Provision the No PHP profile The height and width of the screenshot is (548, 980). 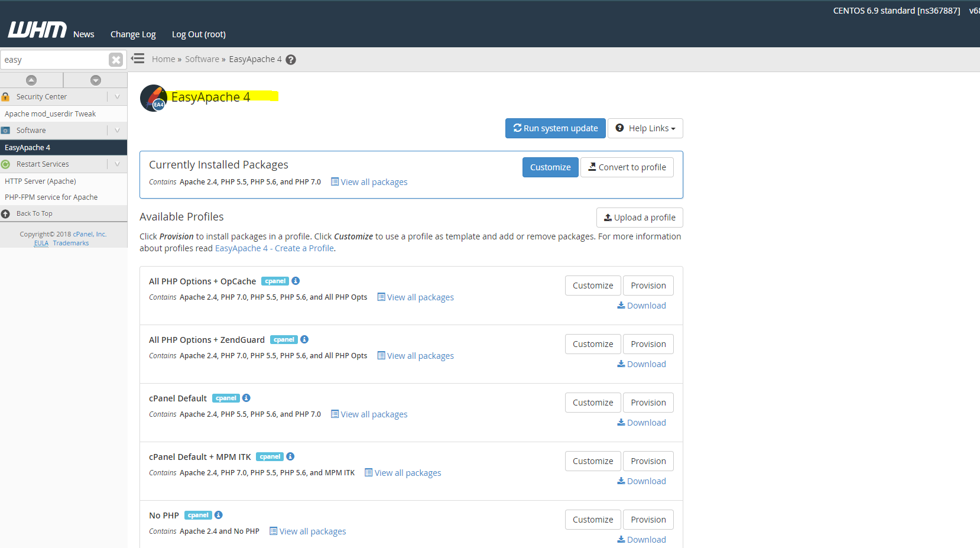[x=648, y=520]
